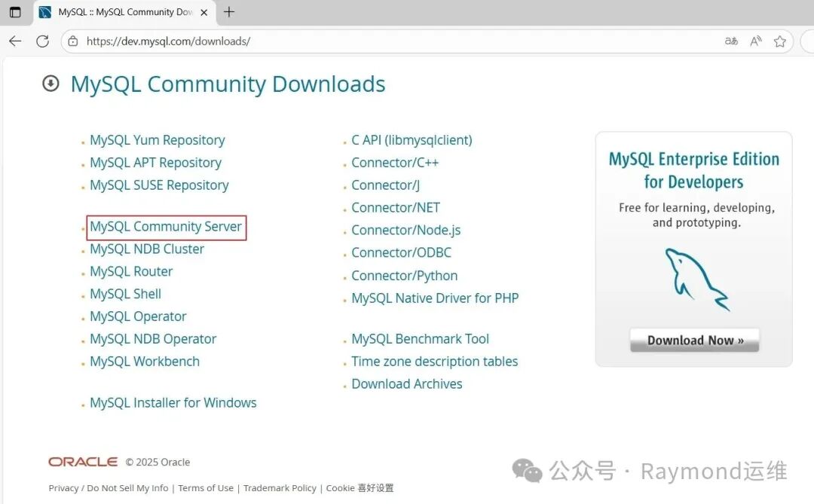Open MySQL Installer for Windows link
Viewport: 814px width, 504px height.
[x=173, y=403]
